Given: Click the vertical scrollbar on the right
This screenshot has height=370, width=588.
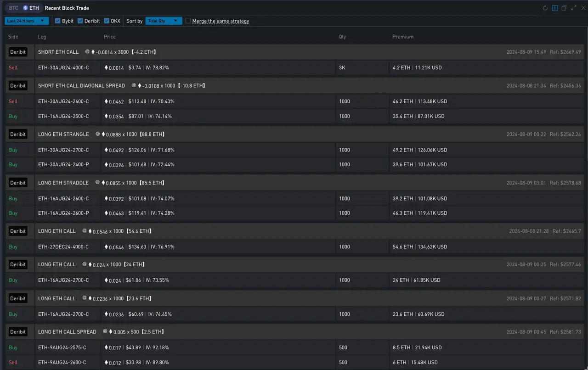Looking at the screenshot, I should pos(586,92).
